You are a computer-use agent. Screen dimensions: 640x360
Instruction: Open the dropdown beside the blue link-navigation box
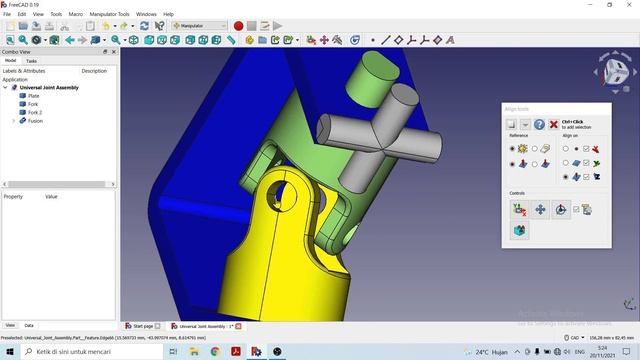tap(104, 40)
